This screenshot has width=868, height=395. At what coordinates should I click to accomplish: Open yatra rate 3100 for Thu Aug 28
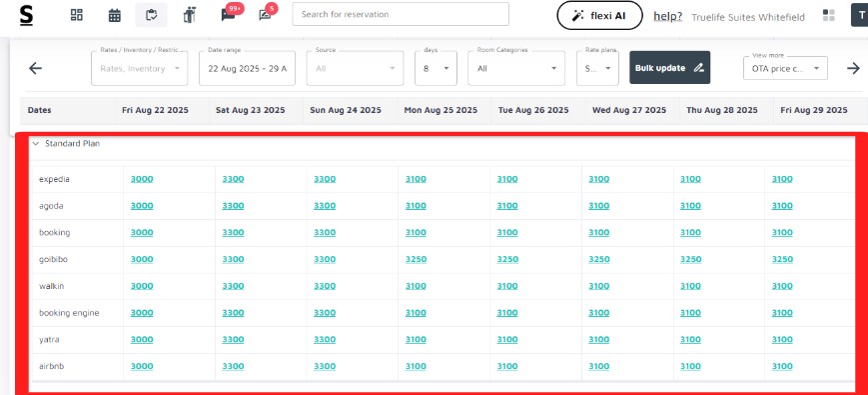point(690,340)
